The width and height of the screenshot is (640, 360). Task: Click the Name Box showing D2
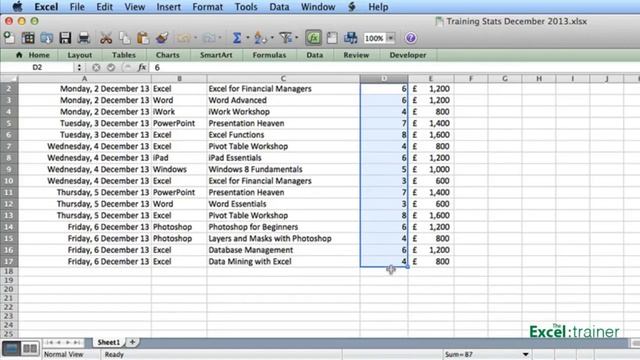(38, 67)
